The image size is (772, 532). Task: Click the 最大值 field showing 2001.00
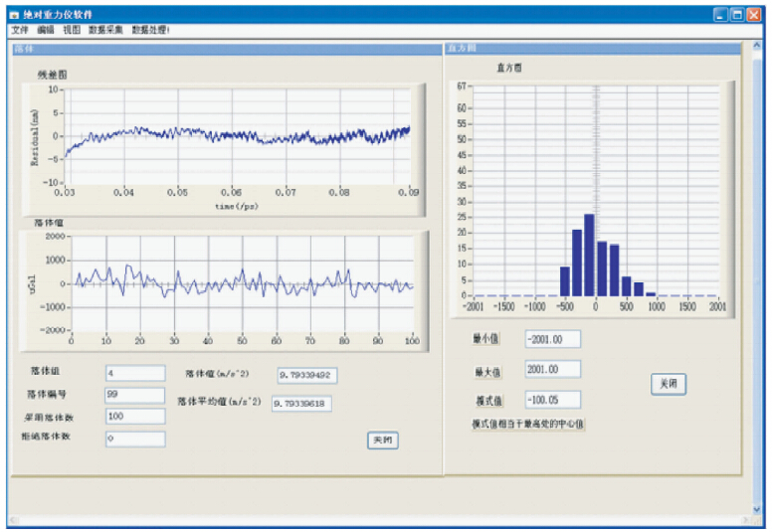coord(551,370)
